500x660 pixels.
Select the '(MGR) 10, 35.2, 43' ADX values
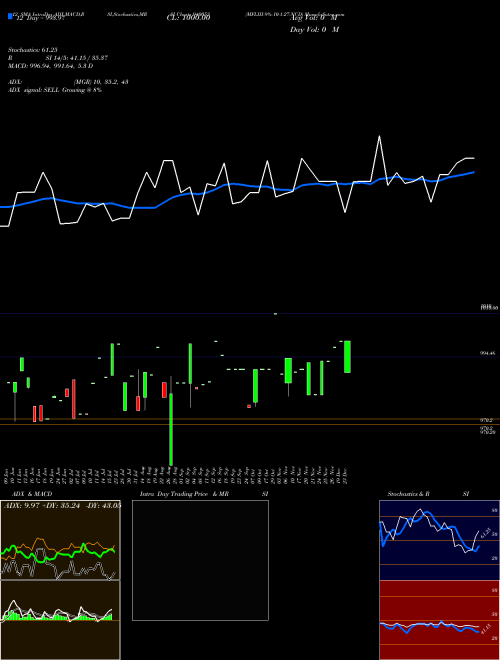pos(101,82)
